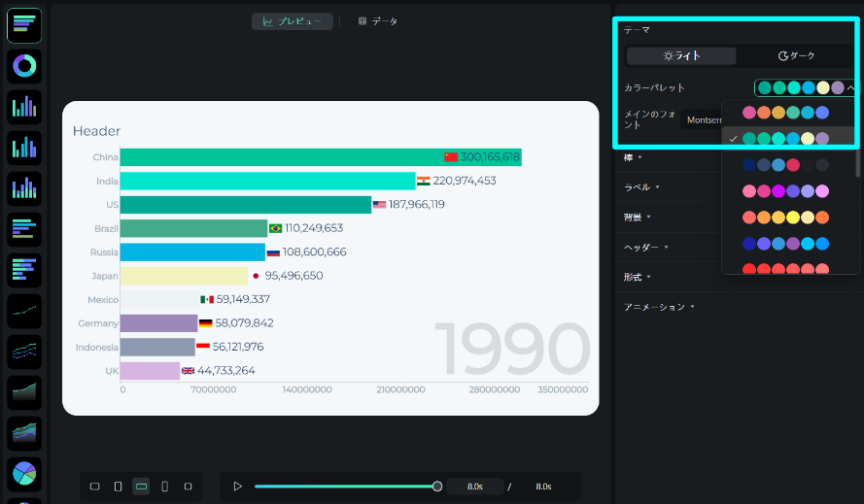Play the chart animation
The height and width of the screenshot is (504, 864).
[x=237, y=487]
